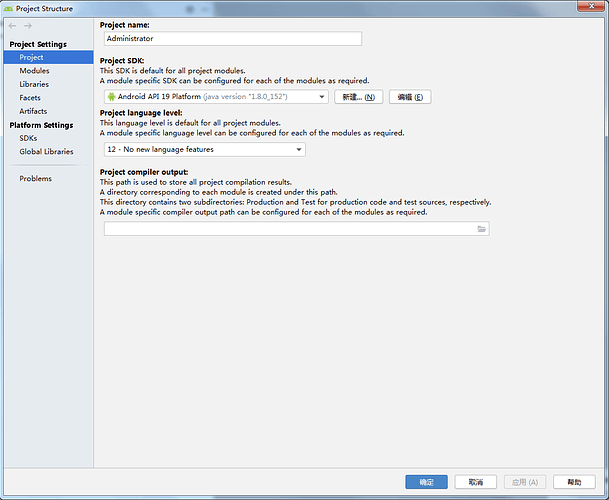Click the Project language level label

click(141, 113)
